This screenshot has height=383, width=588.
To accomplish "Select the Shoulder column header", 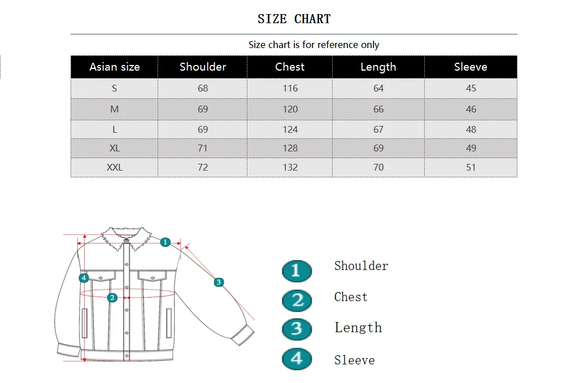I will (x=203, y=67).
